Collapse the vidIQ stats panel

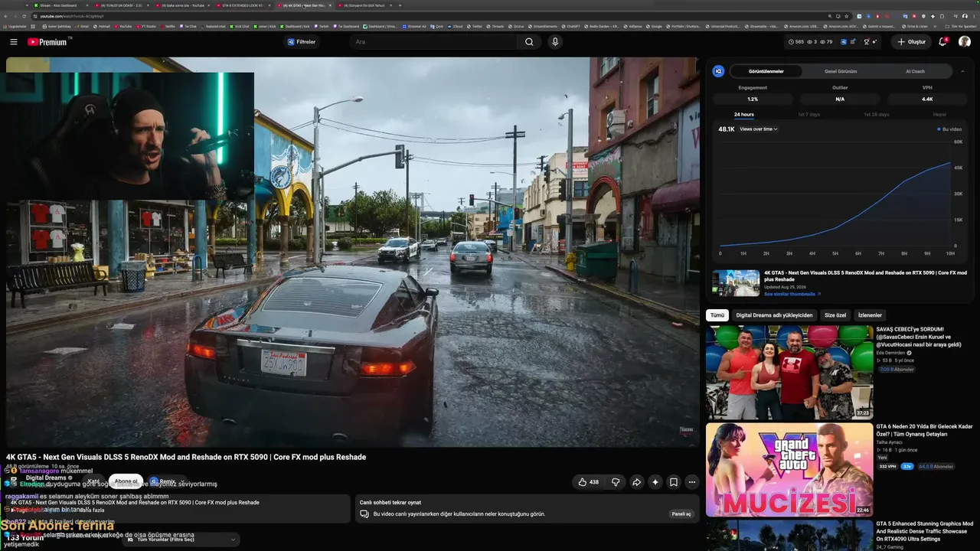pyautogui.click(x=962, y=71)
